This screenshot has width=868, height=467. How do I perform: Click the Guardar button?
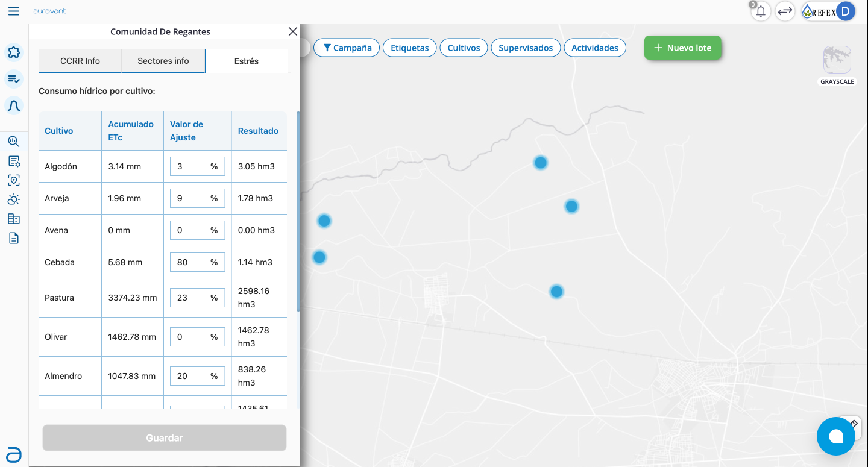164,438
